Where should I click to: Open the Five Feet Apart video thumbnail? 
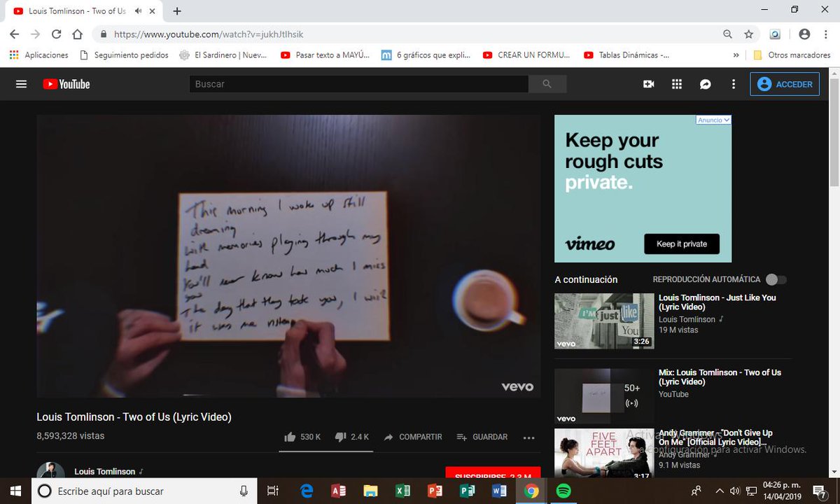604,454
